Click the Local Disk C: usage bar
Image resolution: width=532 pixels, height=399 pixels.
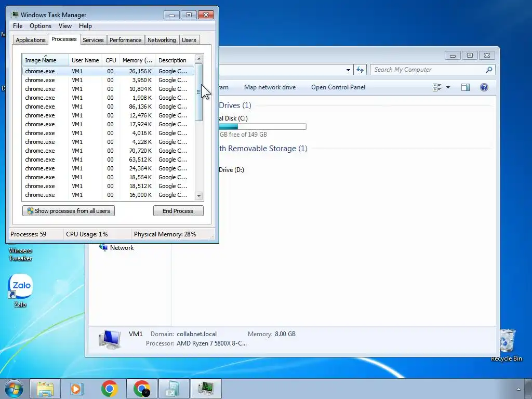pyautogui.click(x=262, y=127)
